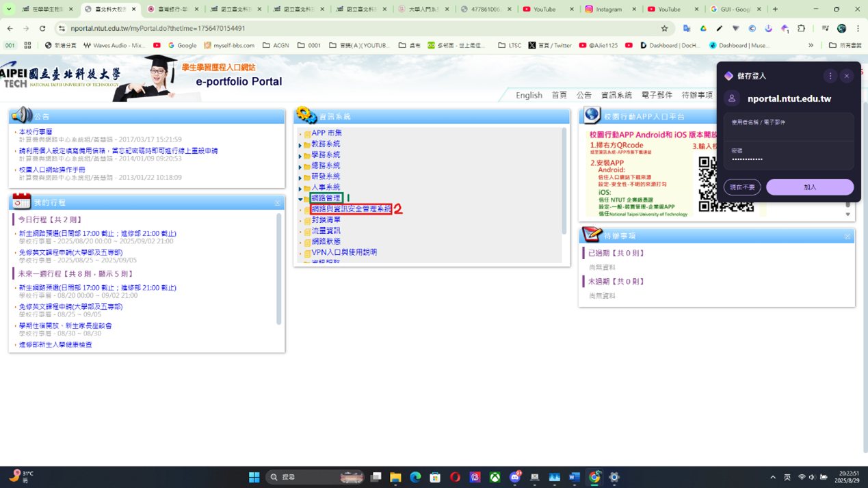
Task: Click the 加入 button in save-login popup
Action: coord(809,187)
